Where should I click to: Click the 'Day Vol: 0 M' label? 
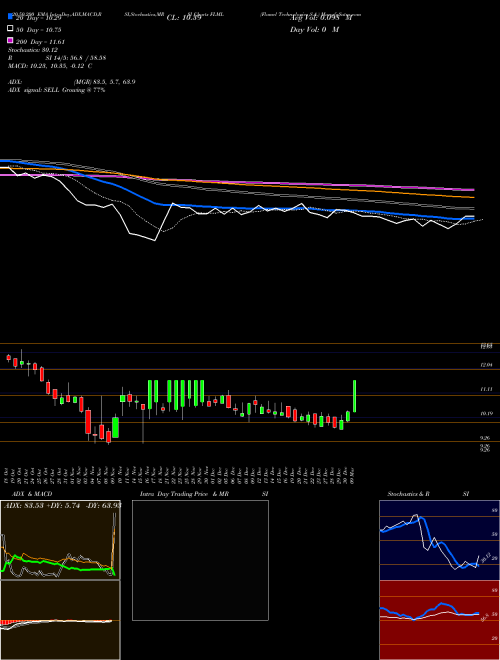(314, 30)
